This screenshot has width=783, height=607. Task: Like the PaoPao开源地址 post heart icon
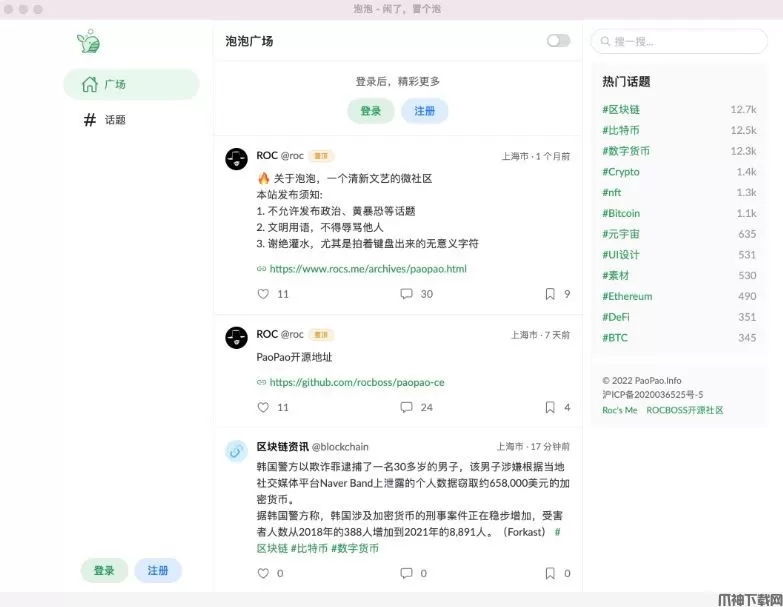[263, 407]
